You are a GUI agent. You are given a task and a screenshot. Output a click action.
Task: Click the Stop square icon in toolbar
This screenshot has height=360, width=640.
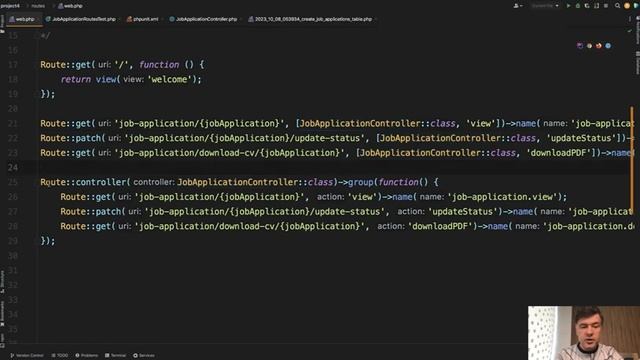[606, 6]
